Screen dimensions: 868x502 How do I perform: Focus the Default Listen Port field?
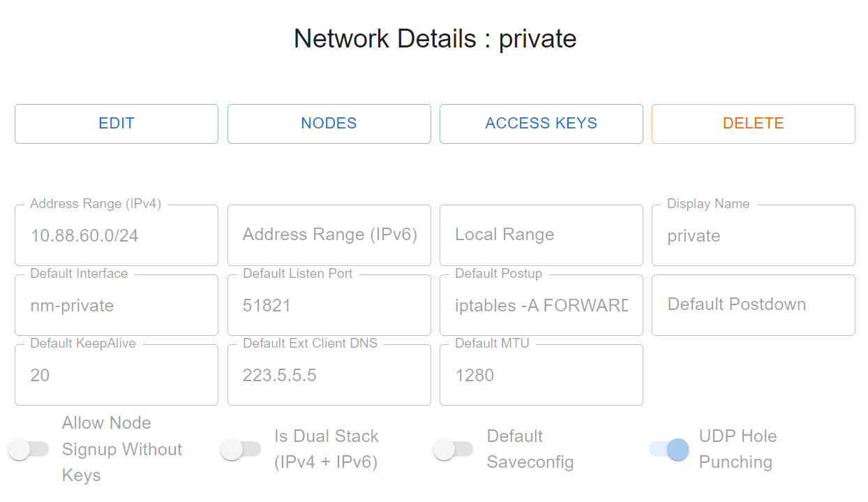[329, 305]
